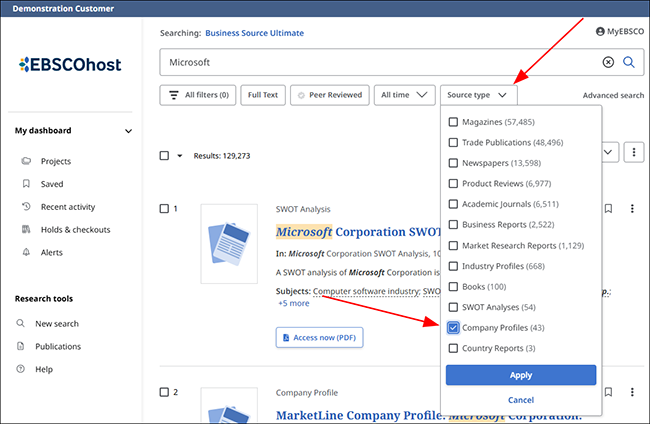Click Results: 129,273 count

point(222,156)
